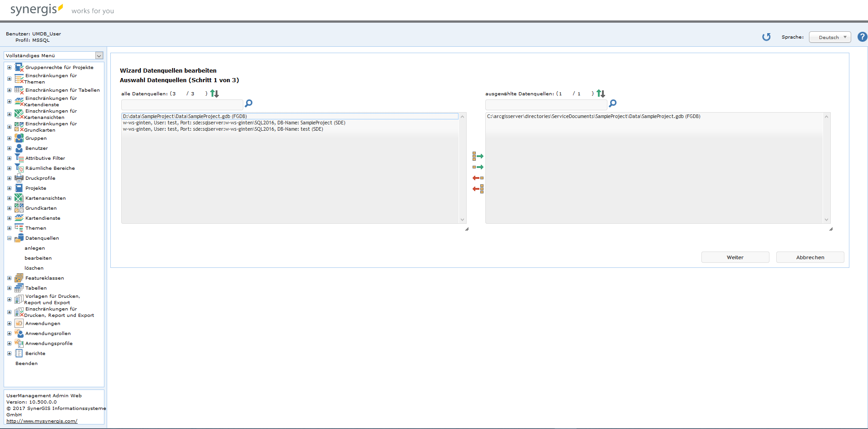The image size is (868, 429).
Task: Sort the ausgewählte Datenquellen list with arrows icon
Action: tap(601, 94)
